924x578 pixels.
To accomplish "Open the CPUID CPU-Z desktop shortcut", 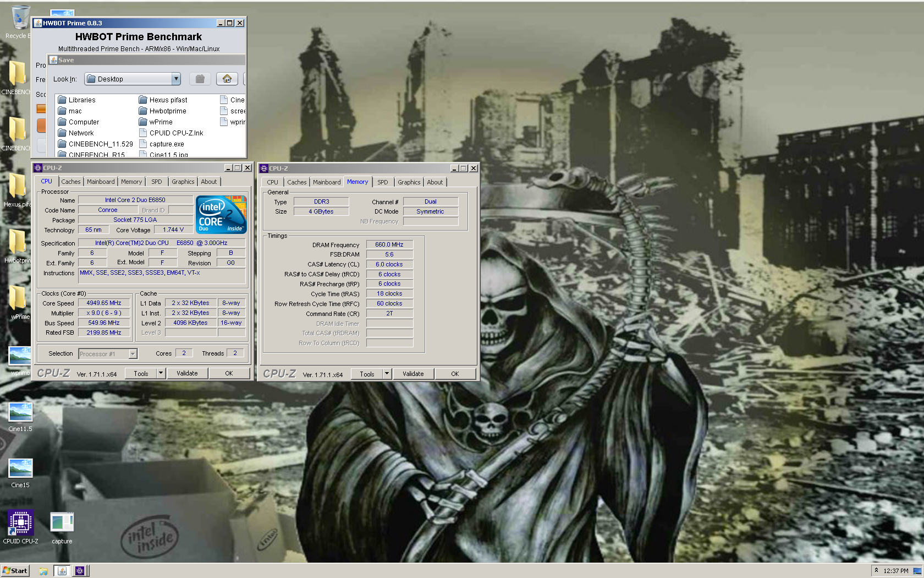I will point(20,527).
